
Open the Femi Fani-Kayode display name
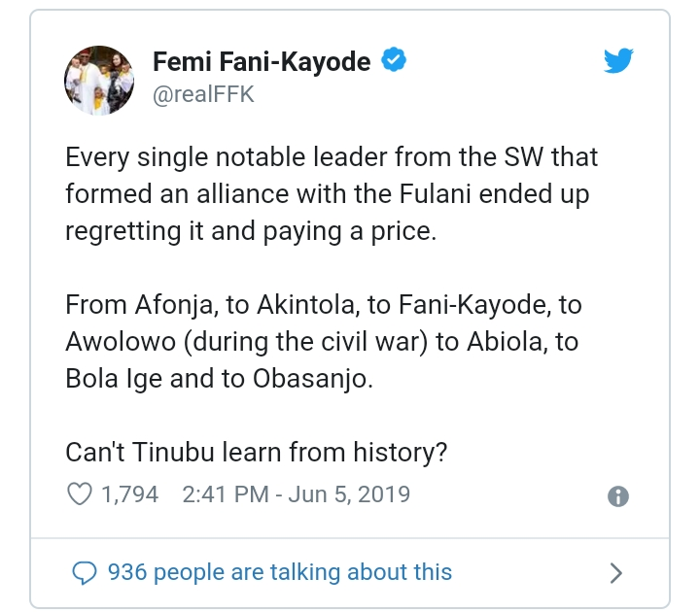(262, 62)
